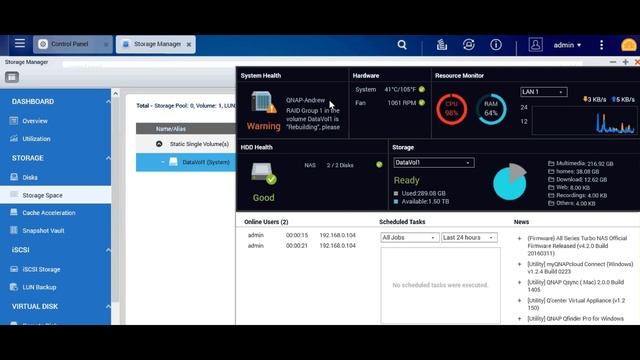Click the CPU 98% gauge

[451, 109]
